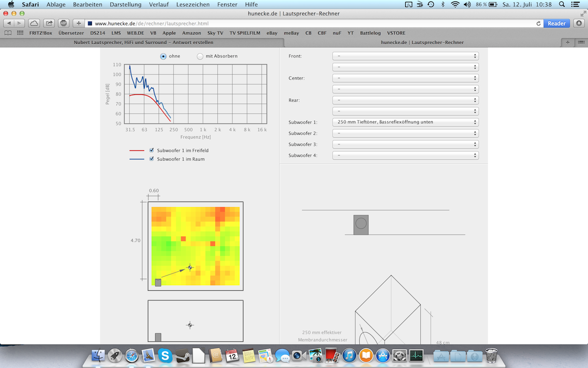Show the Top Sites grid icon
Viewport: 588px width, 368px height.
click(x=20, y=33)
